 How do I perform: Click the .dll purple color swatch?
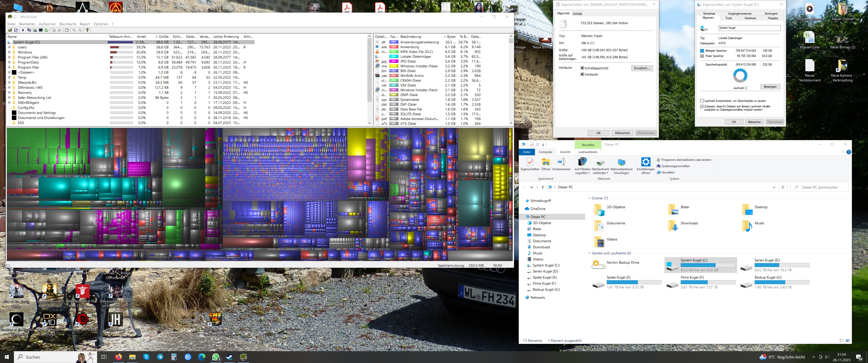coord(394,42)
